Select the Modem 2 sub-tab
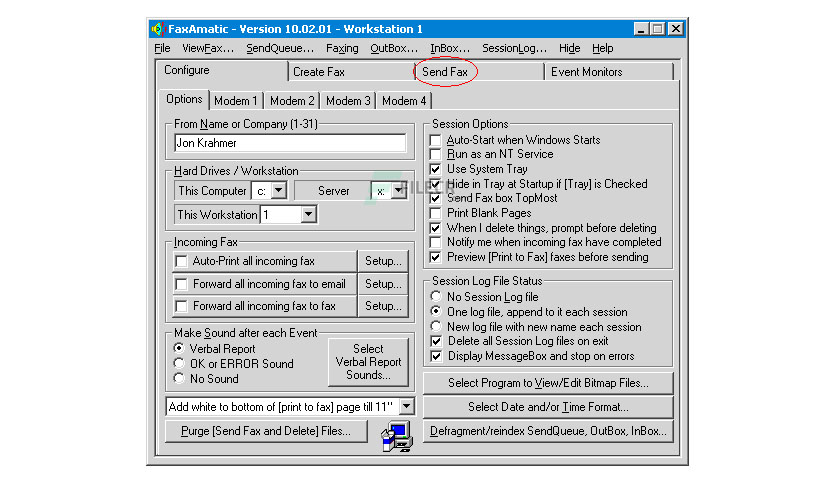The height and width of the screenshot is (484, 836). pyautogui.click(x=292, y=101)
